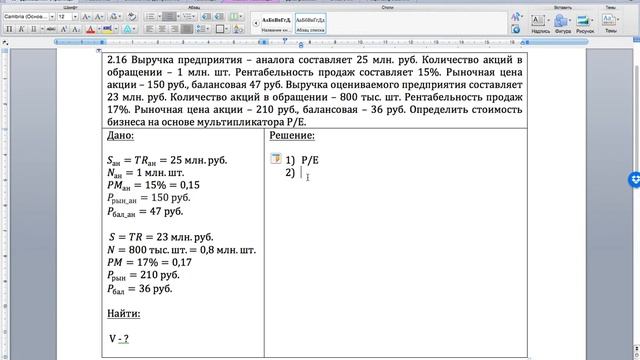The width and height of the screenshot is (640, 360).
Task: Open the font name dropdown
Action: 52,17
